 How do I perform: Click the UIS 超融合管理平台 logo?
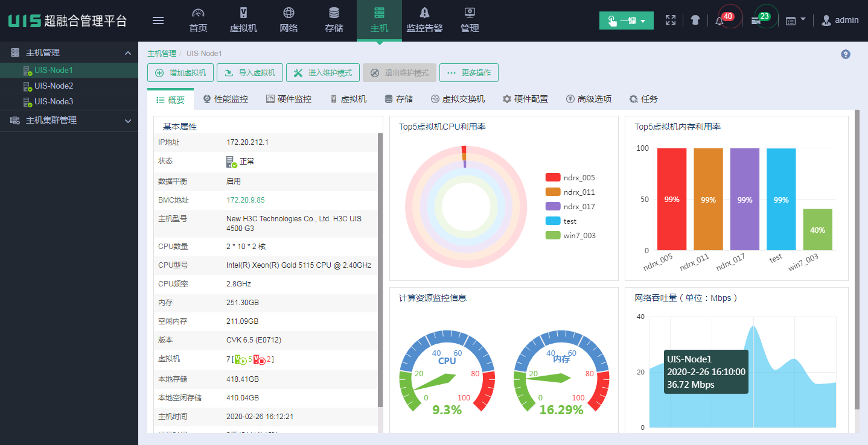point(68,21)
